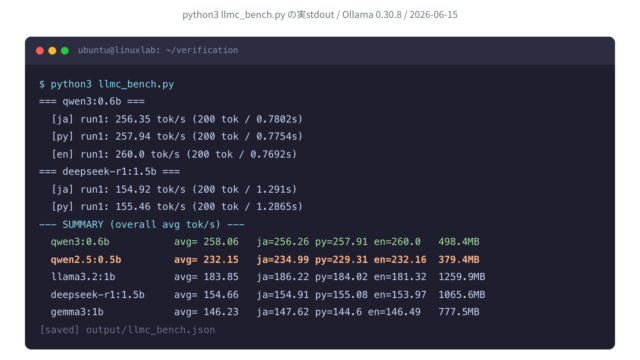The width and height of the screenshot is (640, 360).
Task: Click the SUMMARY (overall avg tok/s) heading
Action: 142,224
